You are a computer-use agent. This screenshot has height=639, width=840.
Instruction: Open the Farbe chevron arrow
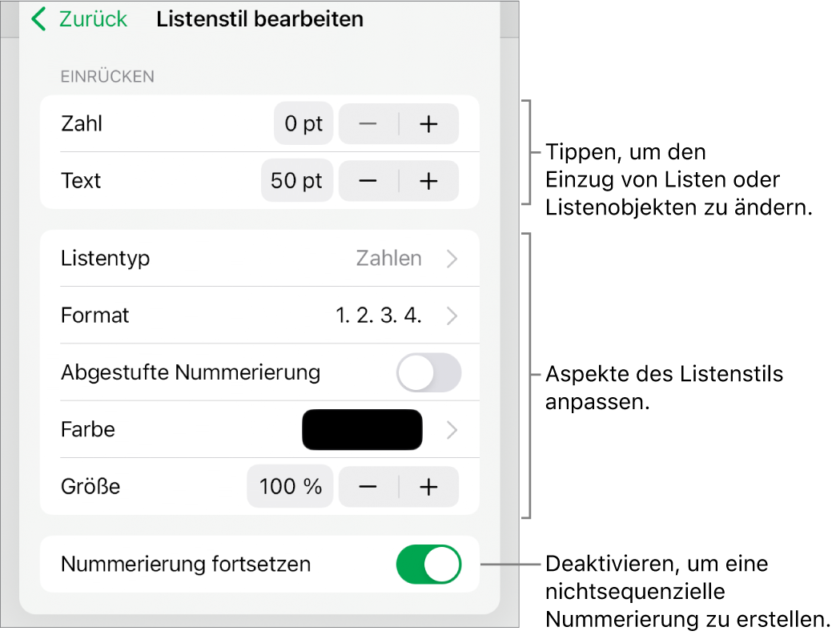click(452, 430)
